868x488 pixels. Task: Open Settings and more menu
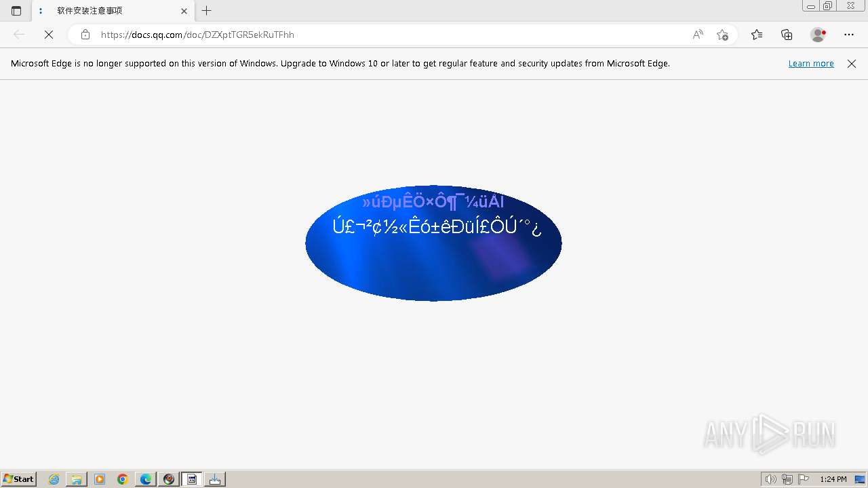(x=849, y=35)
